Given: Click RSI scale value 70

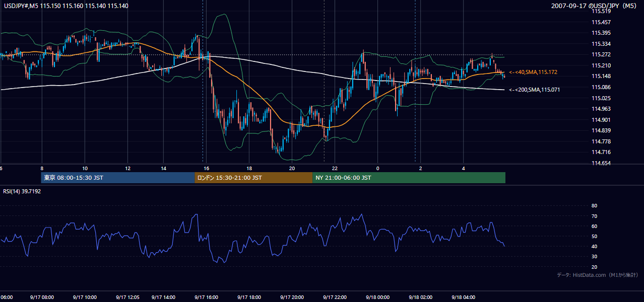Looking at the screenshot, I should point(594,216).
